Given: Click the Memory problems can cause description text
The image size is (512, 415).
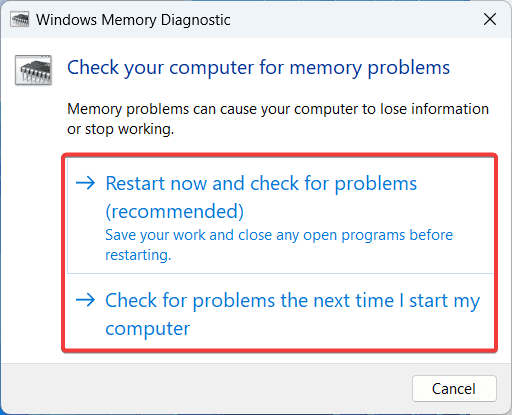Looking at the screenshot, I should [278, 119].
